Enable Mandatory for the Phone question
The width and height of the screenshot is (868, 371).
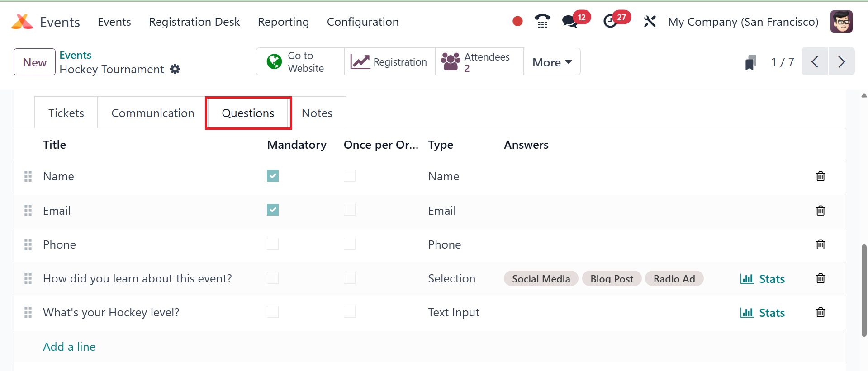pos(273,244)
